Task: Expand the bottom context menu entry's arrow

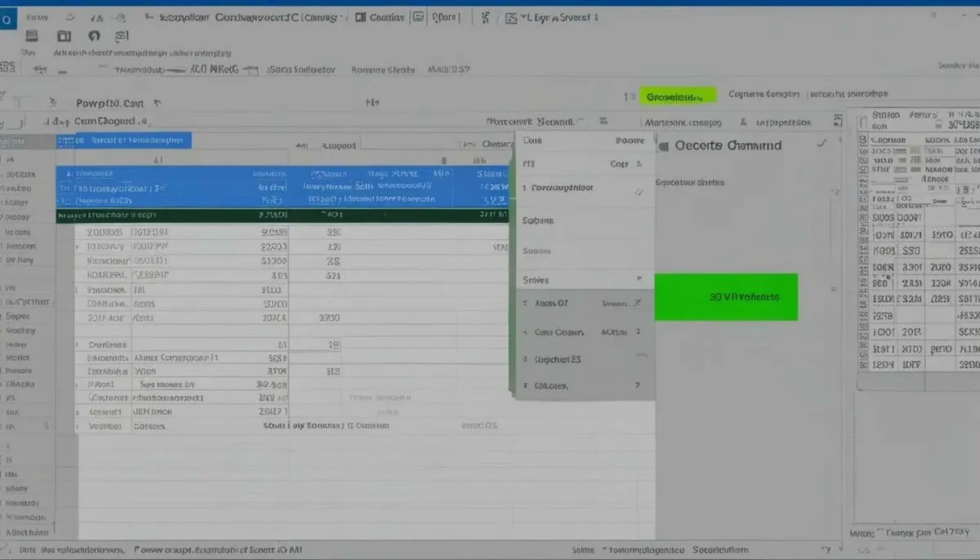Action: click(638, 385)
